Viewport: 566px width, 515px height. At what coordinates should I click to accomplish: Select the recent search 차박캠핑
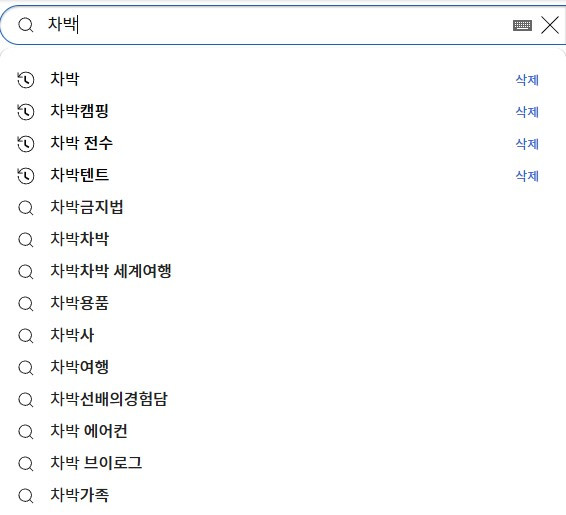point(79,111)
